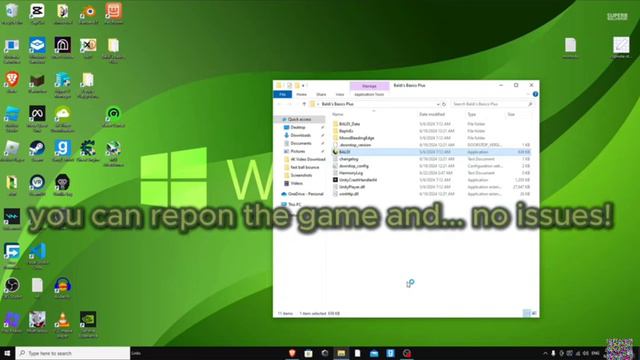Viewport: 640px width, 360px height.
Task: Open the Share ribbon tab
Action: [x=321, y=94]
